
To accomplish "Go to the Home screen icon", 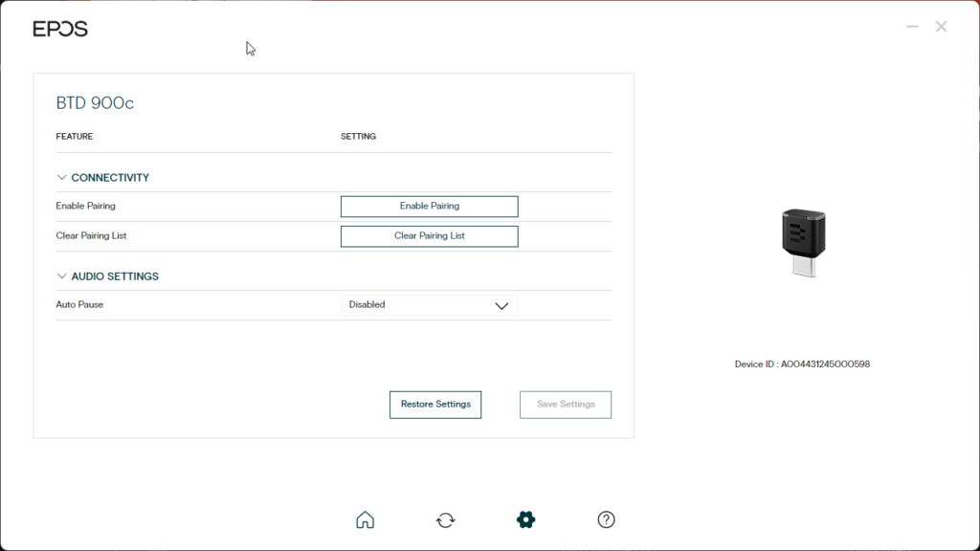I will [x=365, y=519].
